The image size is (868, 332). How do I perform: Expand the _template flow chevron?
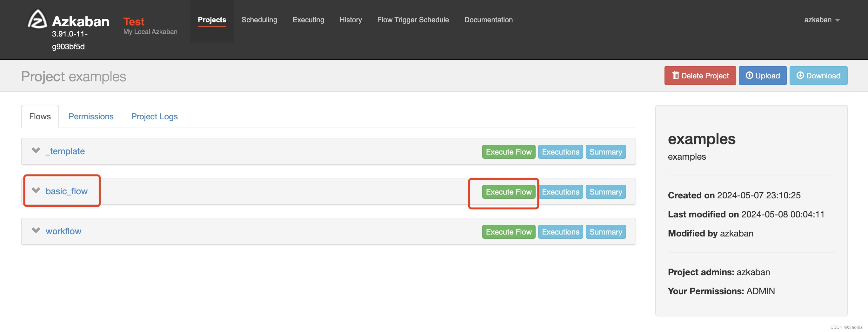pos(36,150)
